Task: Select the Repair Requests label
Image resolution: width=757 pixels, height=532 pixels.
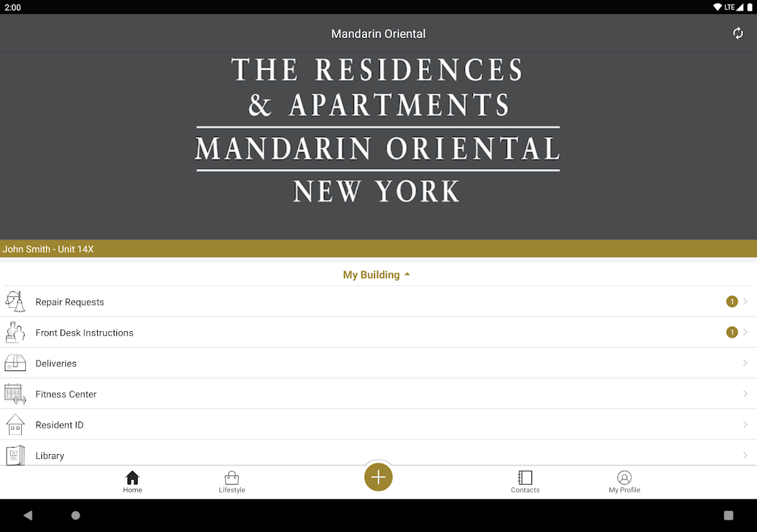Action: 70,302
